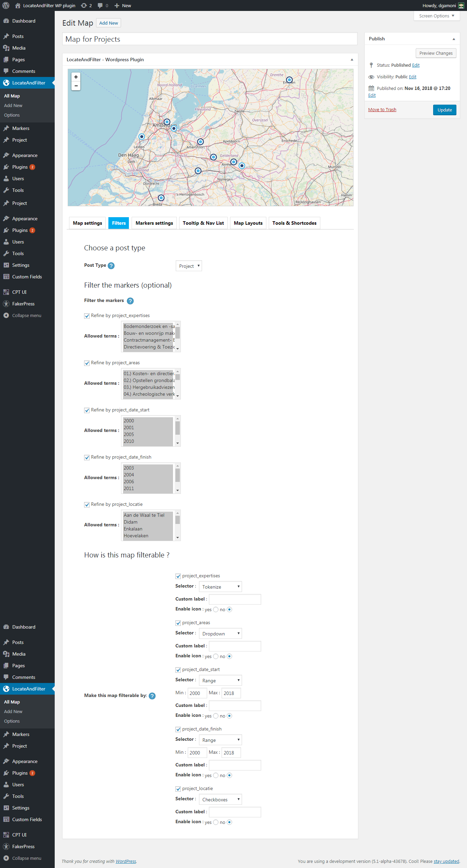The width and height of the screenshot is (467, 868).
Task: Open the Post Type help question icon
Action: pyautogui.click(x=111, y=266)
